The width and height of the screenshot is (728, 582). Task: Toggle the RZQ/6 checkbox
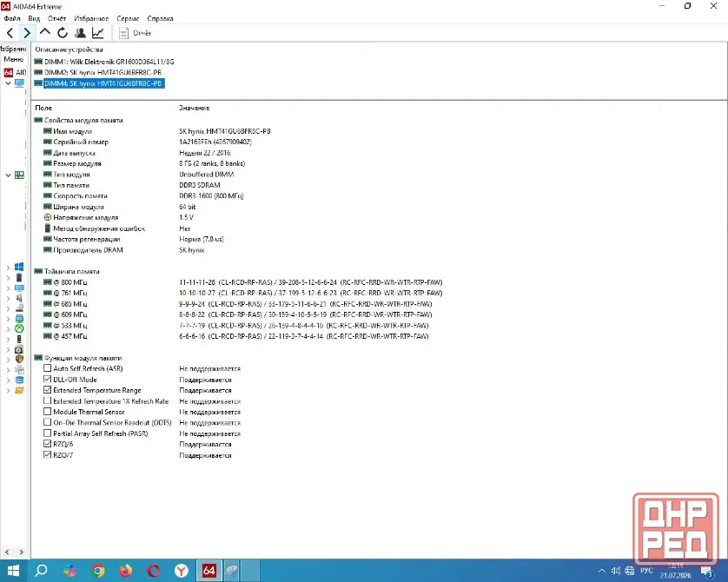point(48,444)
